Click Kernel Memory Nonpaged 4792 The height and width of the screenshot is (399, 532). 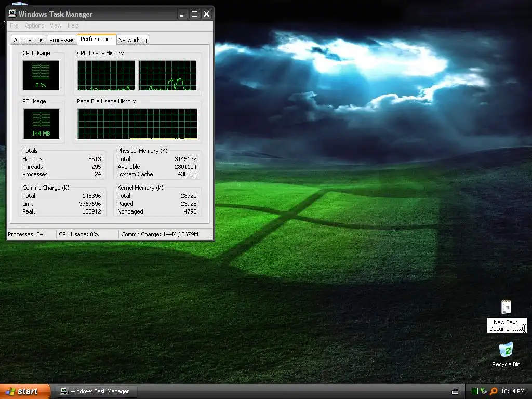190,211
